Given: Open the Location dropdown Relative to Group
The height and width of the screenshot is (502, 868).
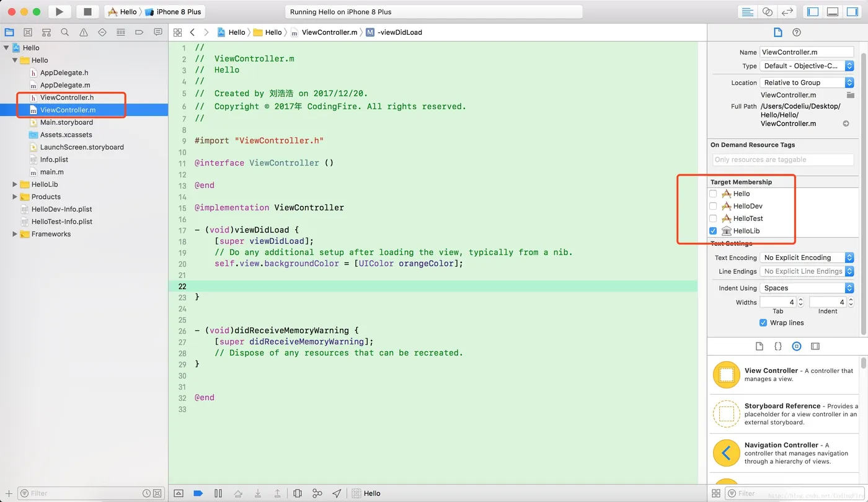Looking at the screenshot, I should point(807,83).
